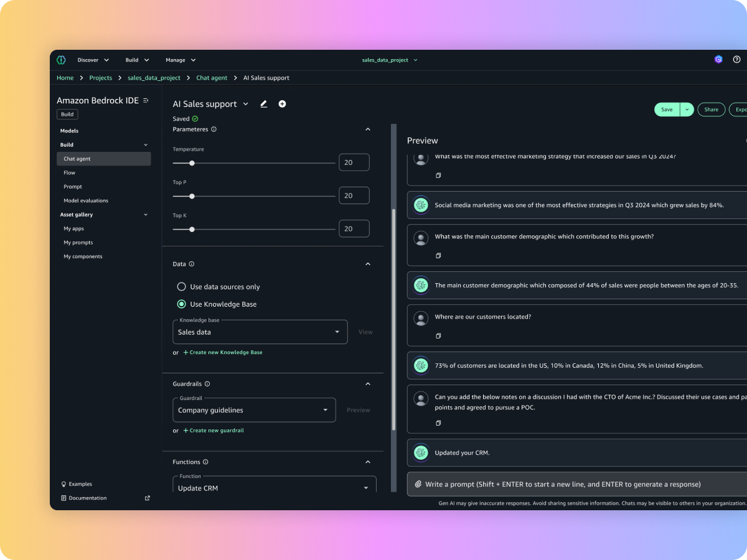
Task: Collapse the Parameters section
Action: point(367,129)
